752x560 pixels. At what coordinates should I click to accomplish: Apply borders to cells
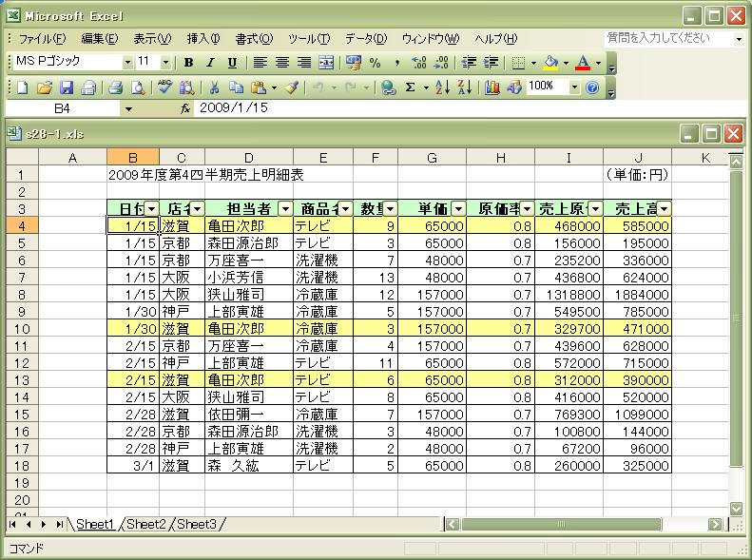tap(518, 63)
